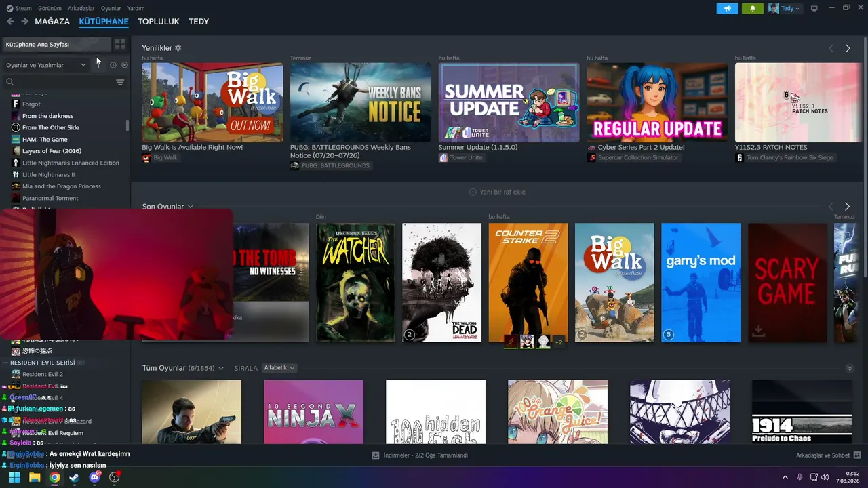Image resolution: width=868 pixels, height=488 pixels.
Task: Go back with the left navigation arrow
Action: (10, 22)
